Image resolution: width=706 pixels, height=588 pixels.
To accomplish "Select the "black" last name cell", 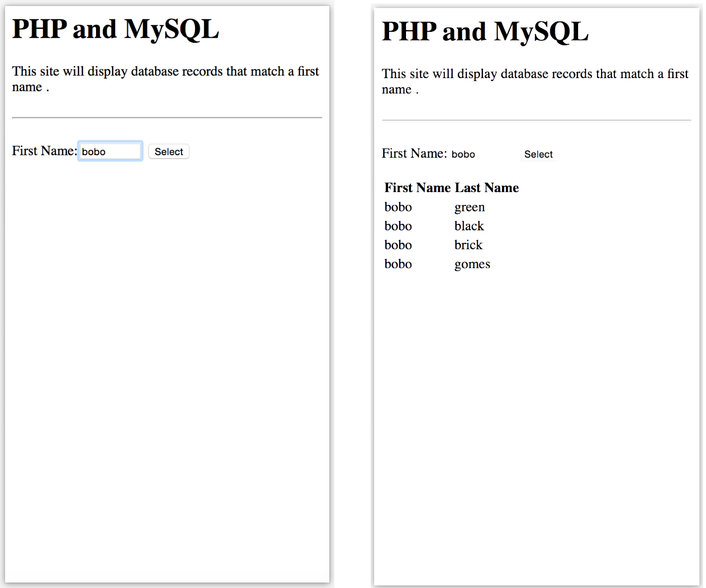I will tap(469, 226).
